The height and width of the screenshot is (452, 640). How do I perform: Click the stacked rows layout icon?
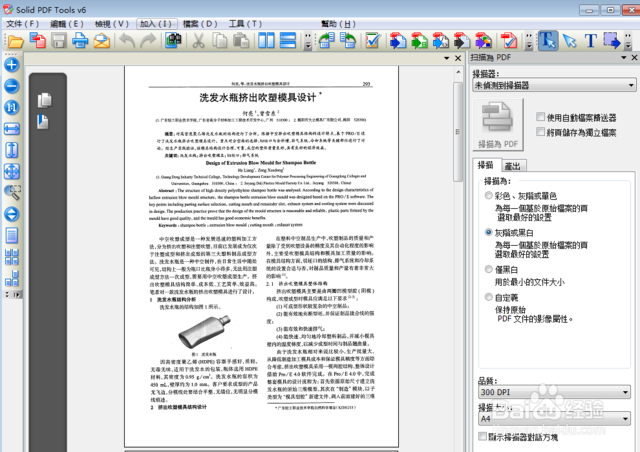[288, 41]
